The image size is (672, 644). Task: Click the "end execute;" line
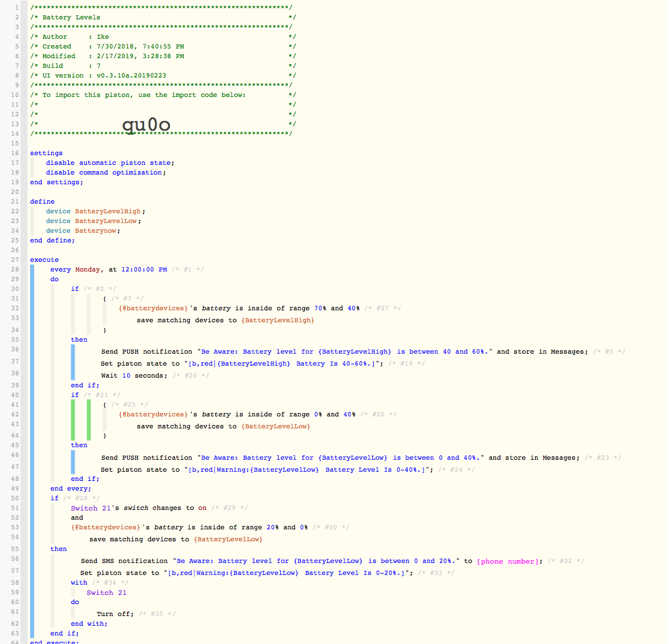[x=54, y=642]
